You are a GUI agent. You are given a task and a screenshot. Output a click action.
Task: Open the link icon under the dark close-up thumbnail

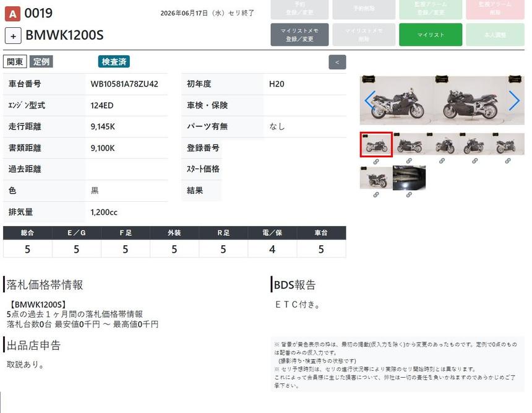(x=409, y=194)
